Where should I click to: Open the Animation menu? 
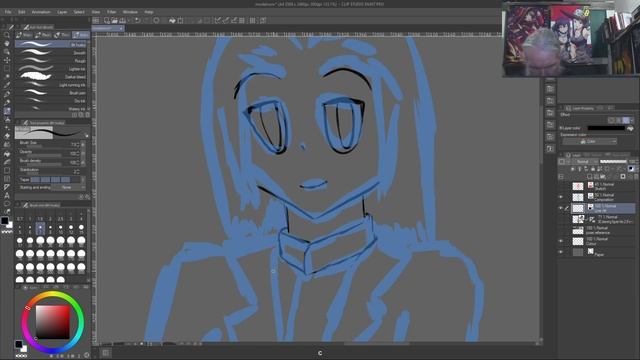click(41, 12)
